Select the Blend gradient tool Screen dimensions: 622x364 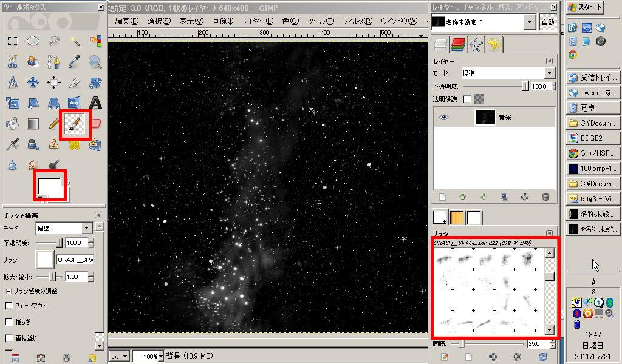pyautogui.click(x=33, y=124)
